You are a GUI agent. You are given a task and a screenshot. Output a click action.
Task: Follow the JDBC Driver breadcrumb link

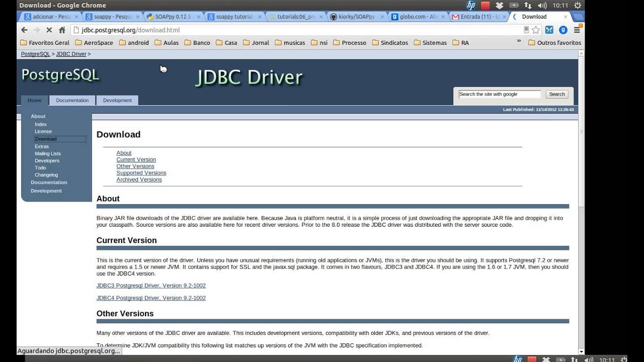point(71,54)
